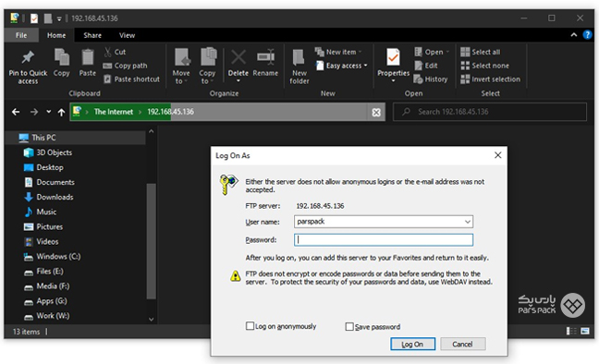Screen dimensions: 599x364
Task: Click The Internet breadcrumb in address bar
Action: point(114,112)
